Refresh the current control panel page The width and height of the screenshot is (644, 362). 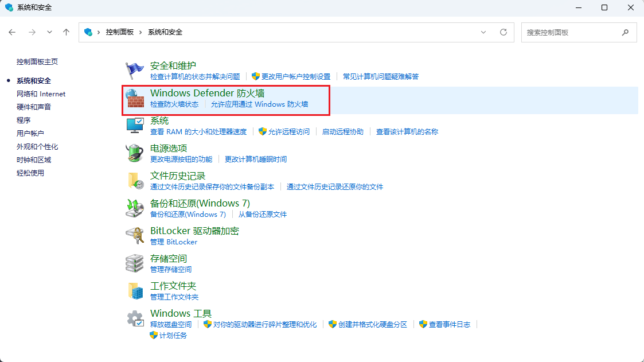pyautogui.click(x=504, y=32)
